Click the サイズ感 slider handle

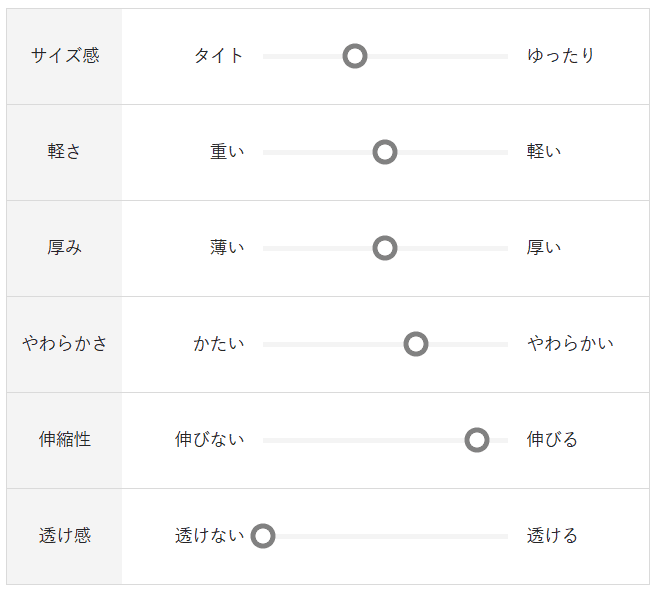354,56
